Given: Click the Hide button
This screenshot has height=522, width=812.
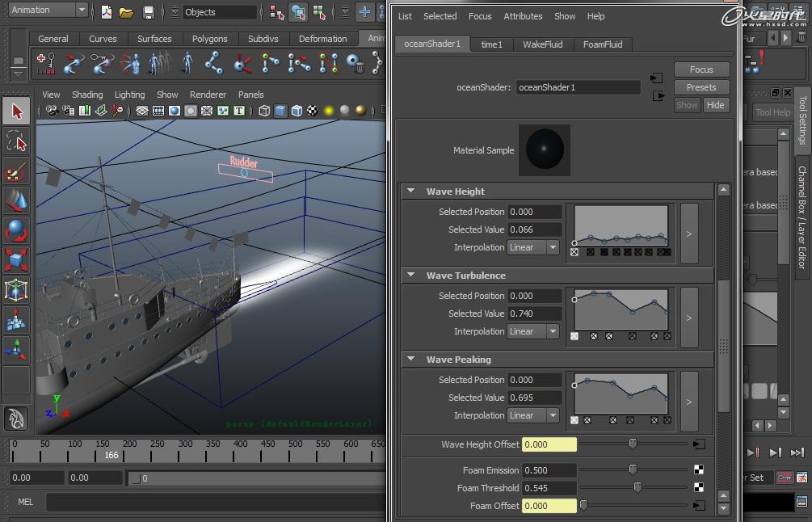Looking at the screenshot, I should click(x=715, y=105).
